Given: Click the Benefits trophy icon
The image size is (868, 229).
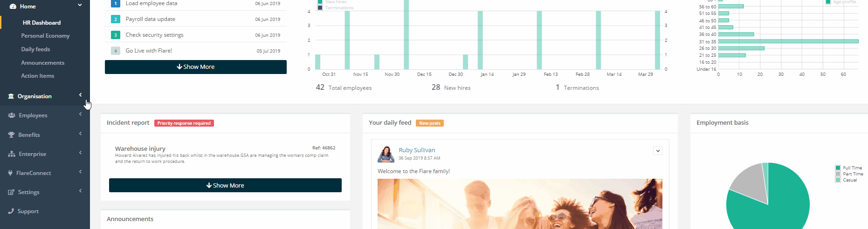Looking at the screenshot, I should click(x=11, y=135).
